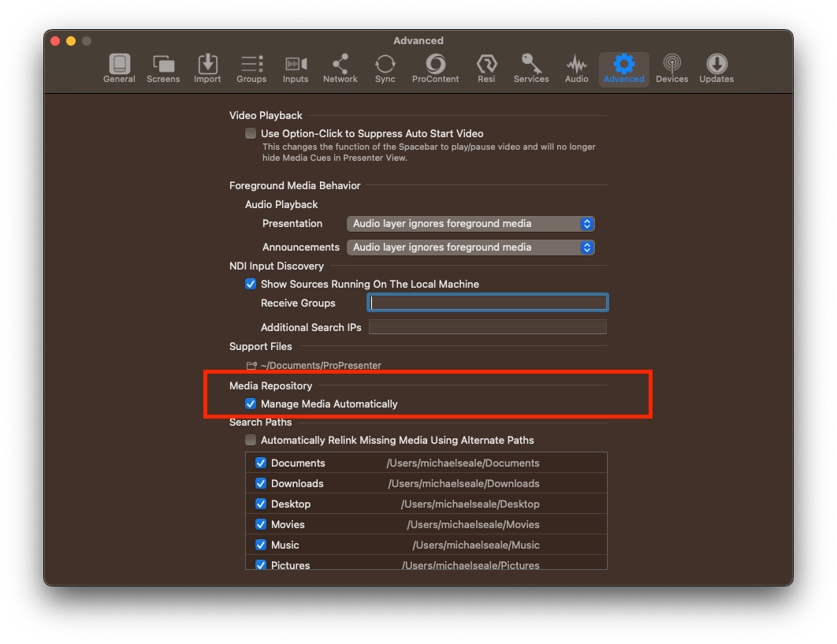Enable Automatically Relink Missing Media checkbox
Screen dimensions: 837x644
pos(251,440)
